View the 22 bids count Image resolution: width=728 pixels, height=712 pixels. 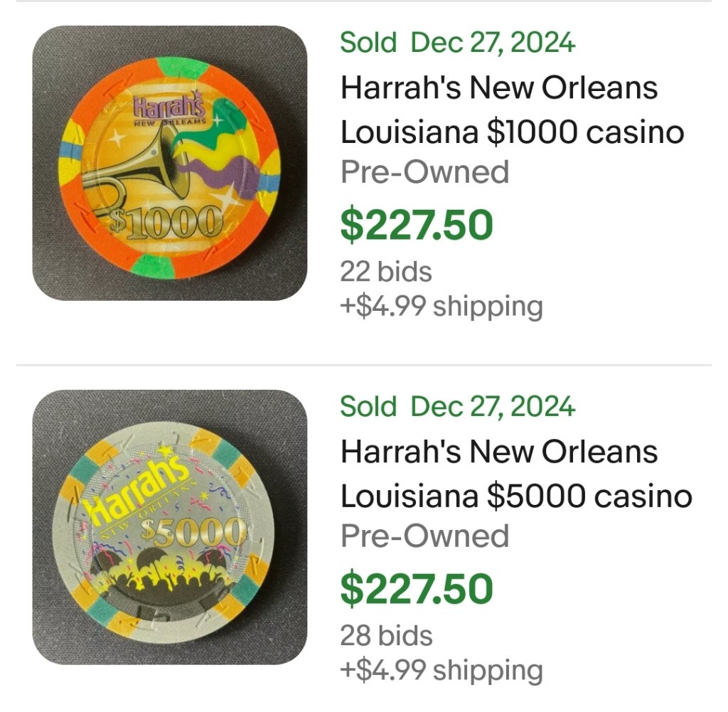pos(385,271)
